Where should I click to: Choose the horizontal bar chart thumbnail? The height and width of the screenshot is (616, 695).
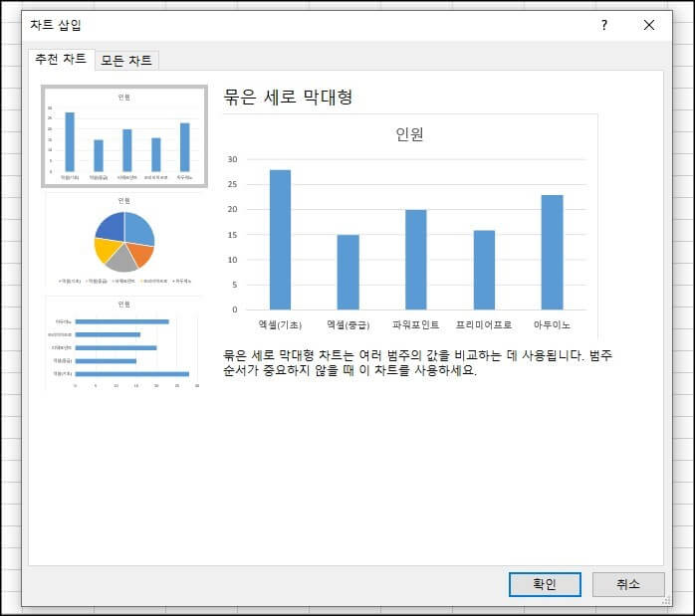tap(124, 343)
